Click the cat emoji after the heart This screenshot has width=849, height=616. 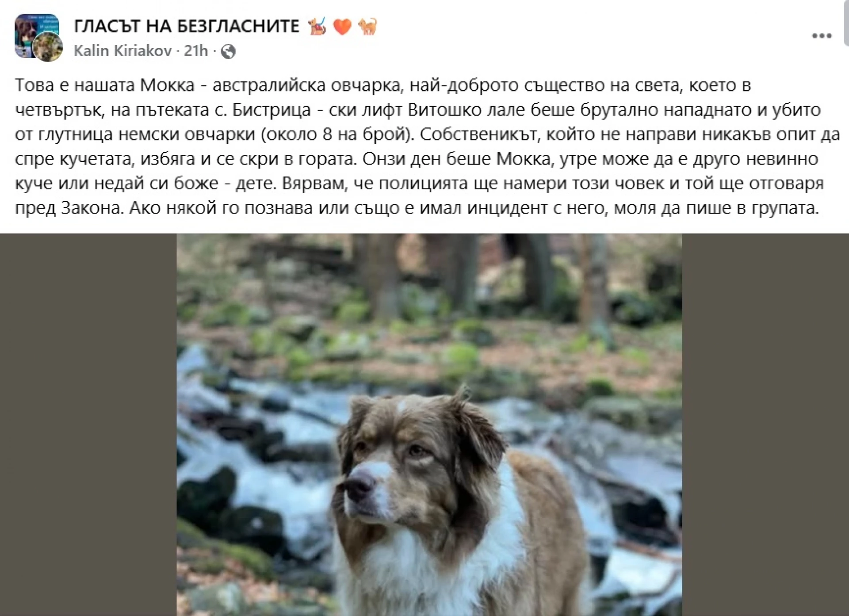[367, 27]
